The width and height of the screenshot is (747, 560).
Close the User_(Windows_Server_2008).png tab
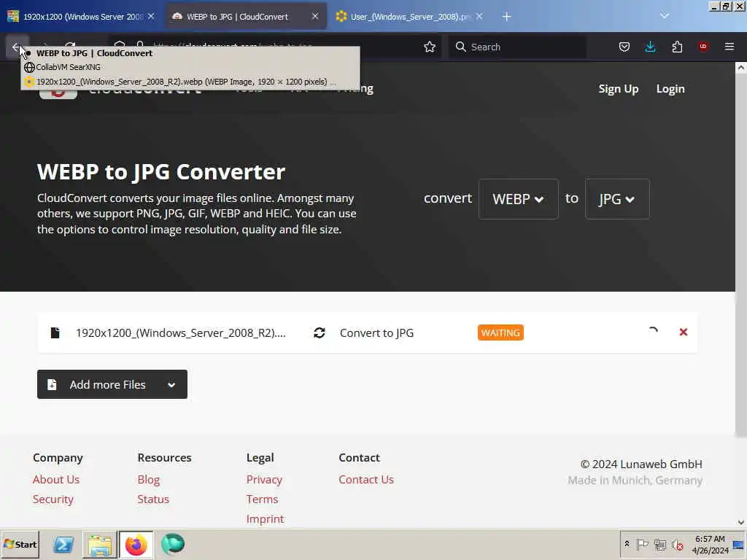pyautogui.click(x=479, y=16)
